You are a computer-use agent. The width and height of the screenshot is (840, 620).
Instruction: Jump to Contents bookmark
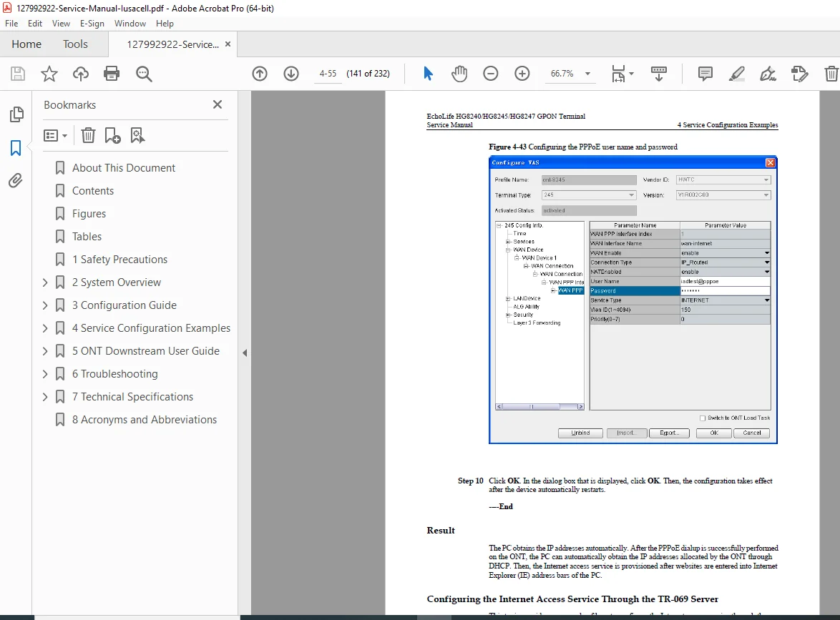[x=93, y=191]
